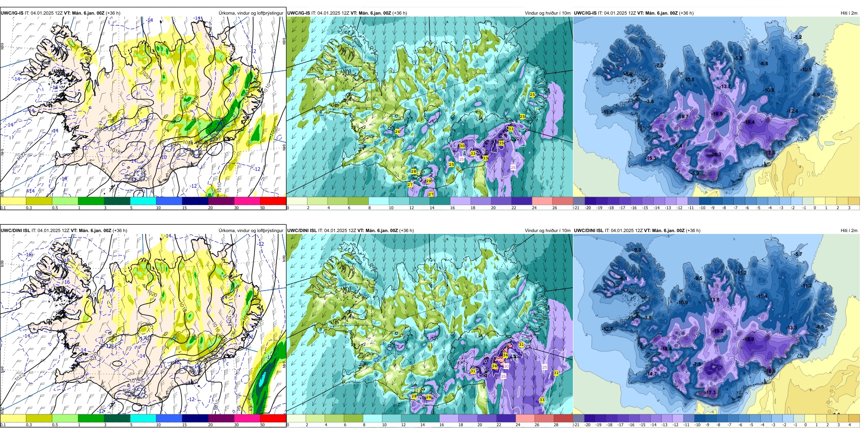The height and width of the screenshot is (434, 868).
Task: Pick the yellow 0.1 swatch in IG-IS precipitation legend
Action: click(x=13, y=201)
